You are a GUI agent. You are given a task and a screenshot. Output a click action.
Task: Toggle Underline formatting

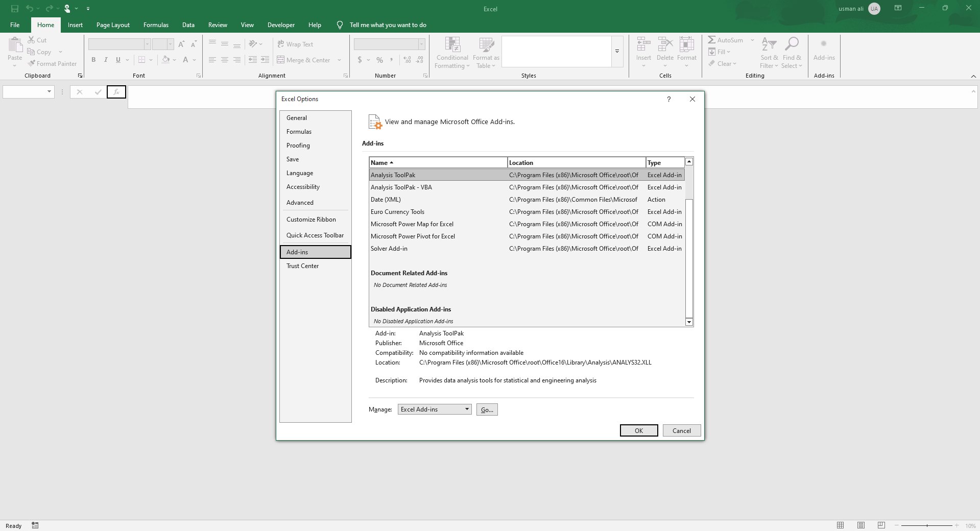118,60
